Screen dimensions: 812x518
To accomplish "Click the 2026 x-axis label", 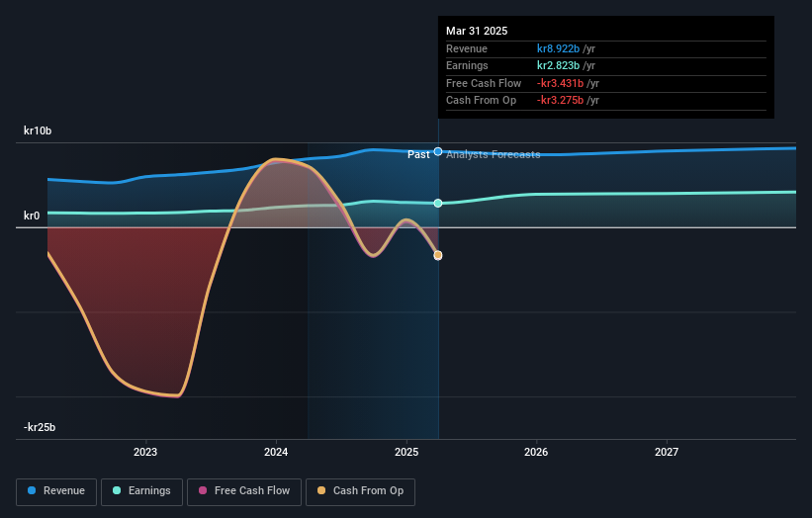I will tap(536, 452).
